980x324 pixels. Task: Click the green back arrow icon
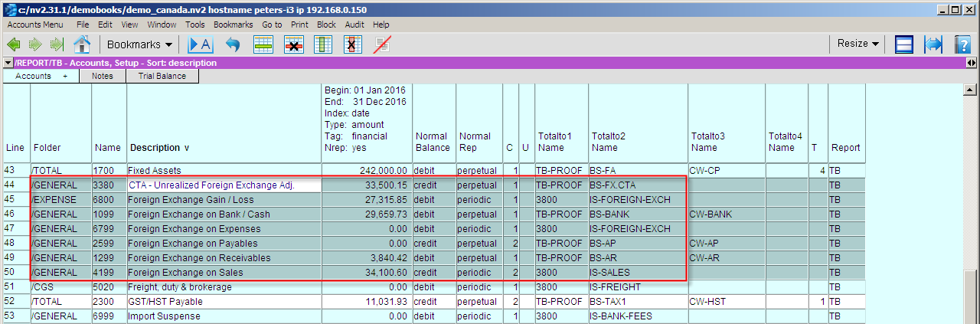[x=14, y=44]
